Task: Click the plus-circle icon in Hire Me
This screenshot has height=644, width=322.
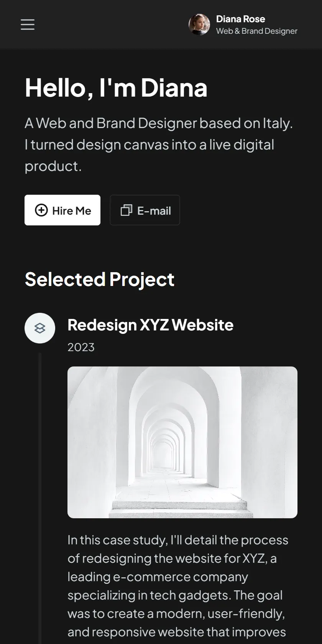Action: click(41, 210)
